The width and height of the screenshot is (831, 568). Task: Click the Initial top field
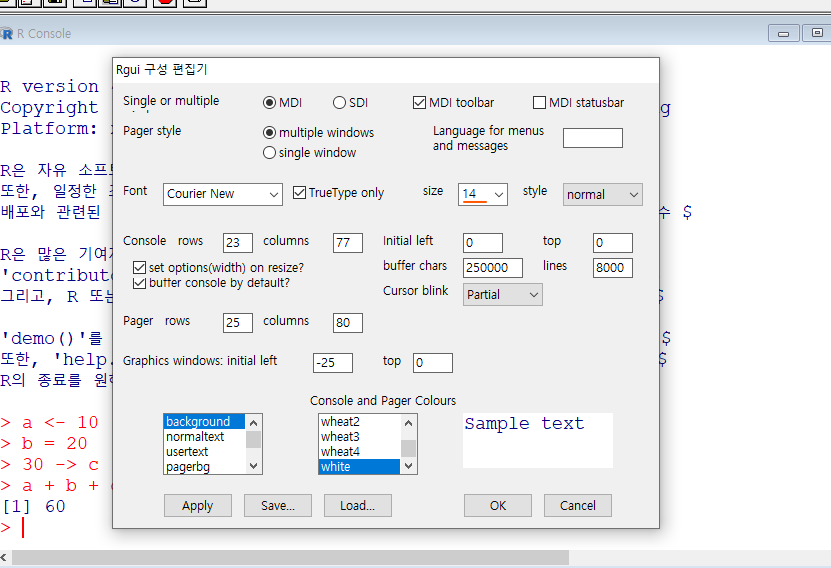[613, 243]
